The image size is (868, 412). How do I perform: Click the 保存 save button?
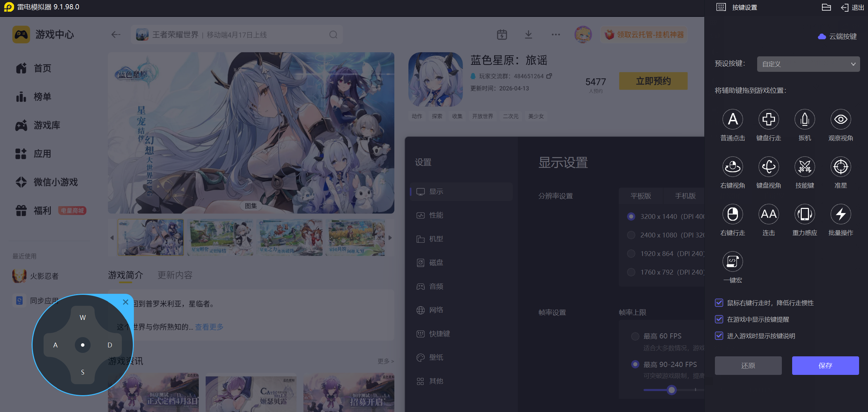(x=825, y=366)
